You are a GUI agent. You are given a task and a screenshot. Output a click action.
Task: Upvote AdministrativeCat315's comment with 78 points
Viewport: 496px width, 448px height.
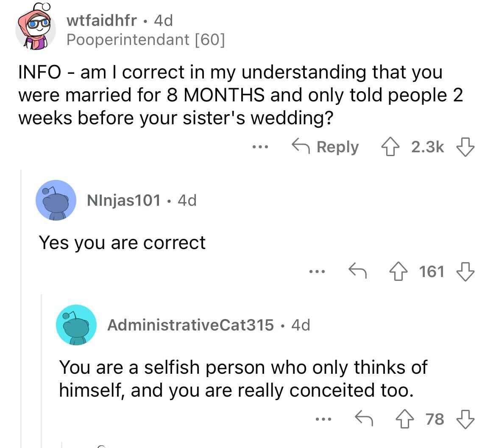click(404, 419)
